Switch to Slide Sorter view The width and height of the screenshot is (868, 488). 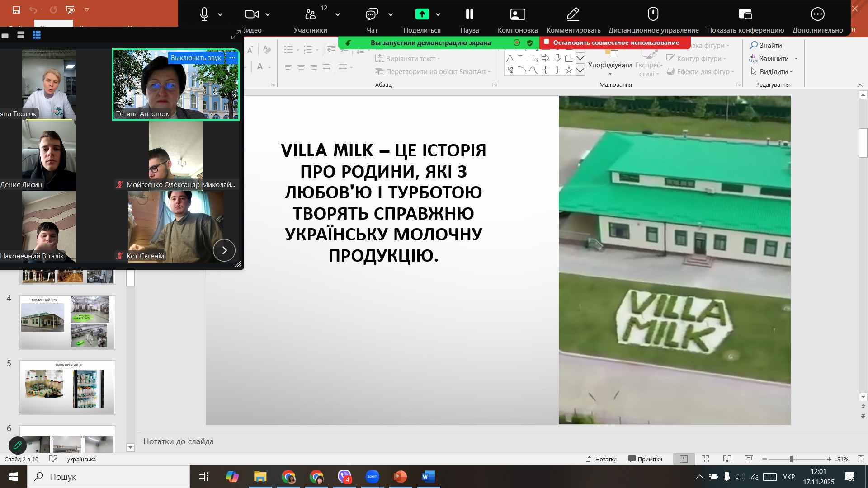705,459
